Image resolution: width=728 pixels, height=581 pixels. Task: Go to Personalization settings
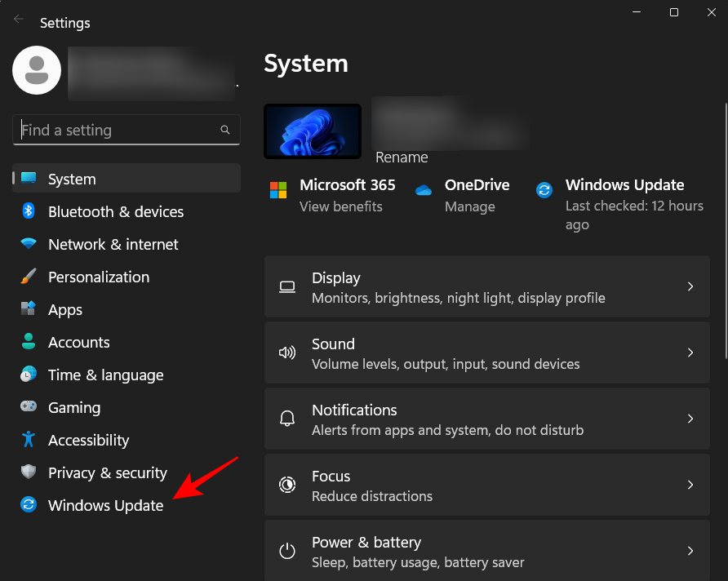click(127, 276)
